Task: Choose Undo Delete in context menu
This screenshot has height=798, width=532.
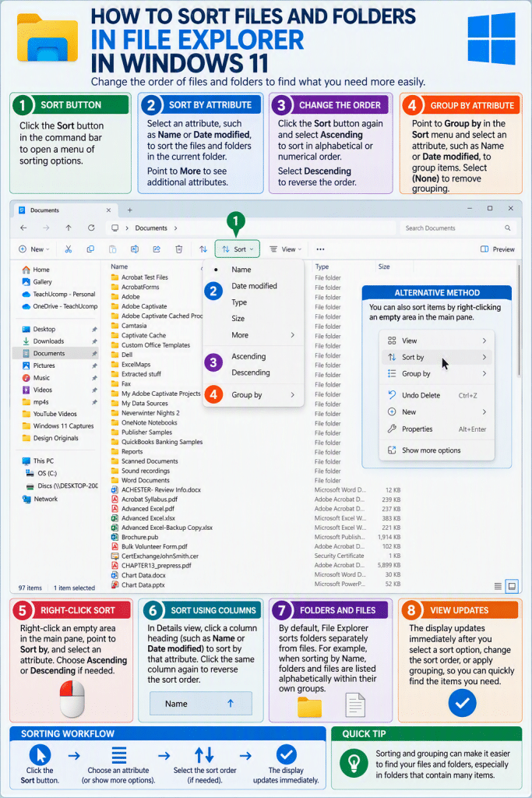Action: 437,395
